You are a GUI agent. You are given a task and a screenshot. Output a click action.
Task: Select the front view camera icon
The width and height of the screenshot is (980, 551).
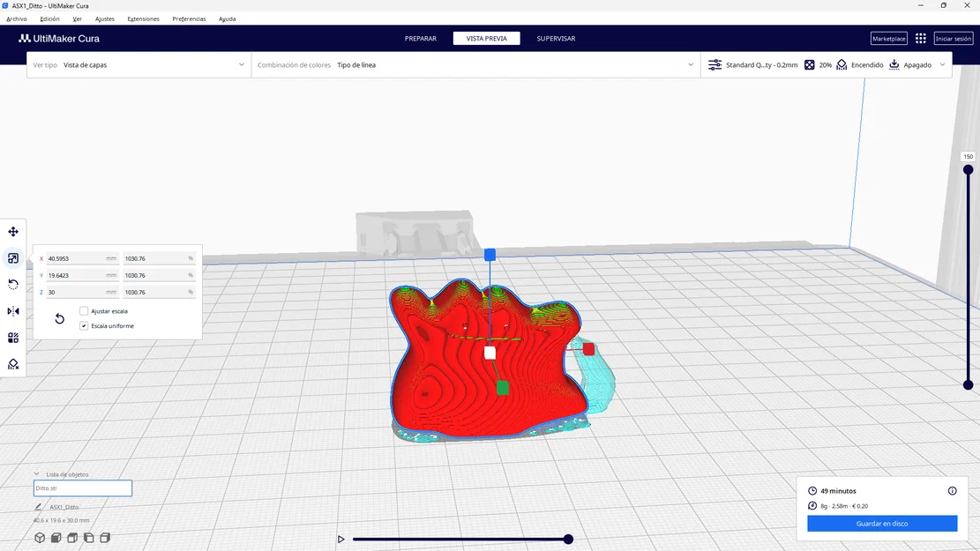coord(56,537)
